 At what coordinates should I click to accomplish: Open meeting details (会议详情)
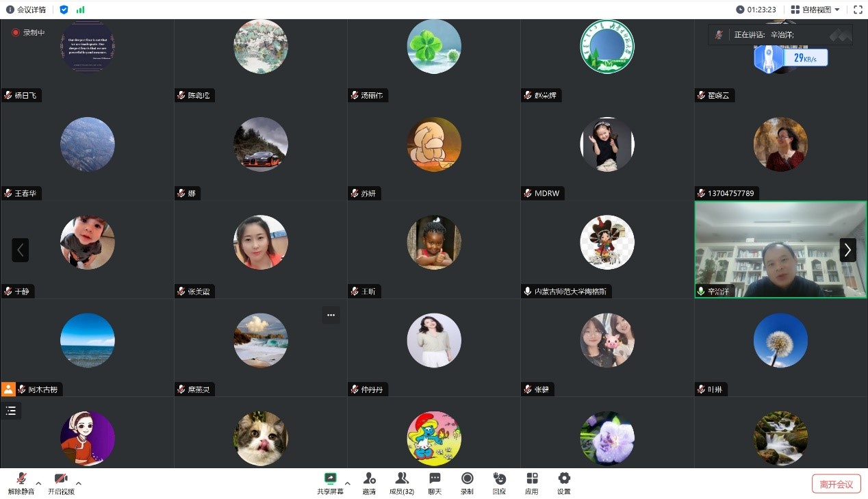(x=25, y=10)
